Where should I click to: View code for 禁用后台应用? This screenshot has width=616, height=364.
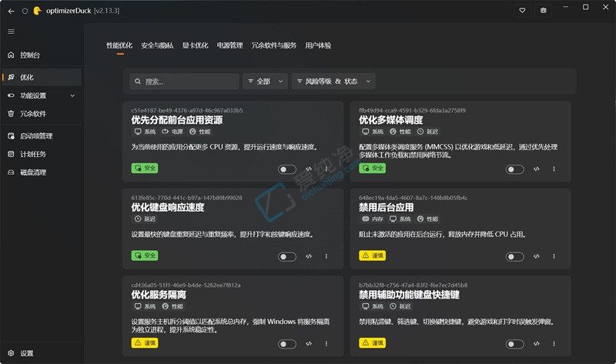536,256
